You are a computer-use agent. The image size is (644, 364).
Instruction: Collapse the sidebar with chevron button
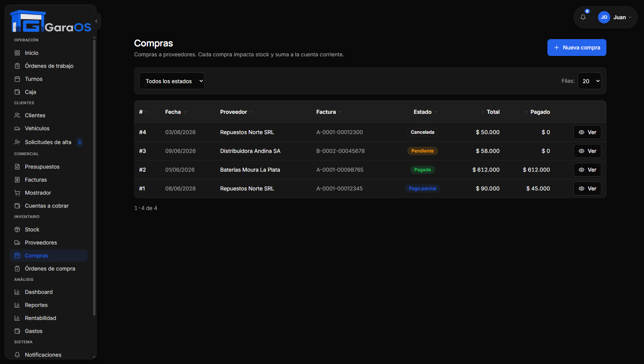[x=96, y=21]
